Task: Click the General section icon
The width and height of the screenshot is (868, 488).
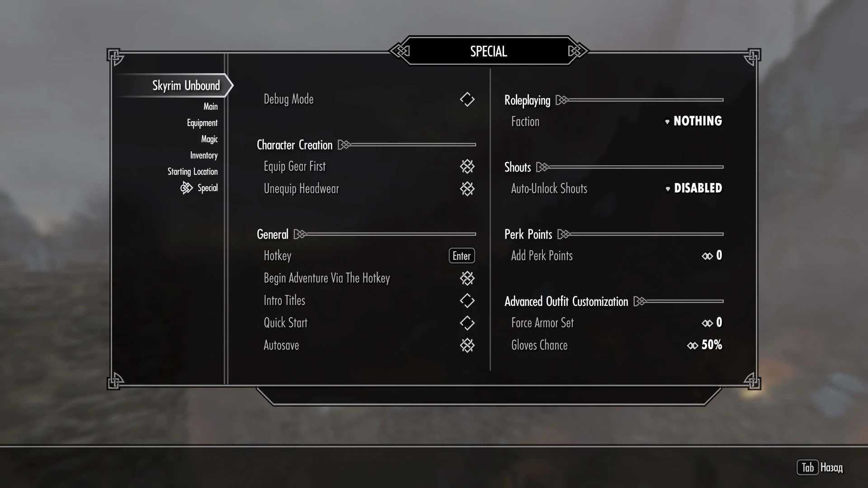Action: click(301, 234)
